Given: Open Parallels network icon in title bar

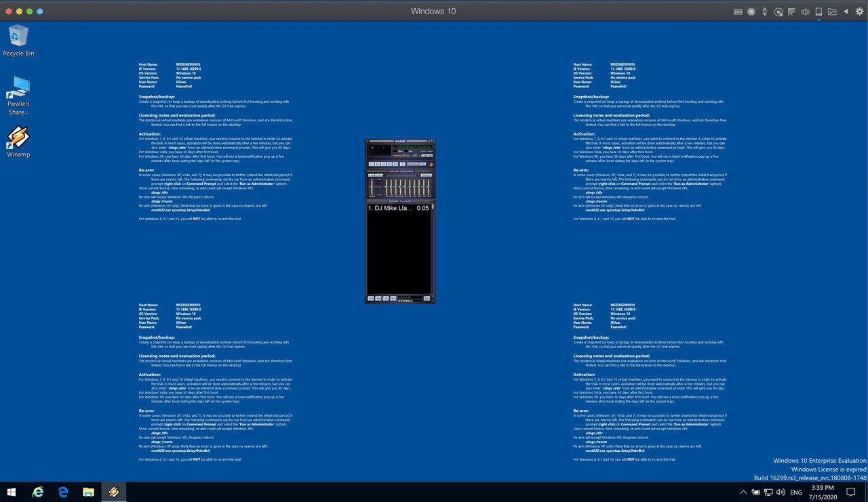Looking at the screenshot, I should coord(791,12).
